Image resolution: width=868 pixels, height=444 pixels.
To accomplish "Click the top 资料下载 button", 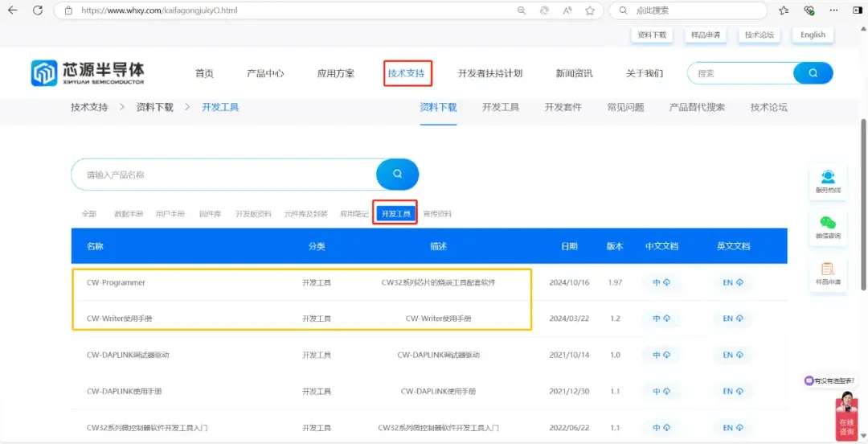I will (652, 35).
